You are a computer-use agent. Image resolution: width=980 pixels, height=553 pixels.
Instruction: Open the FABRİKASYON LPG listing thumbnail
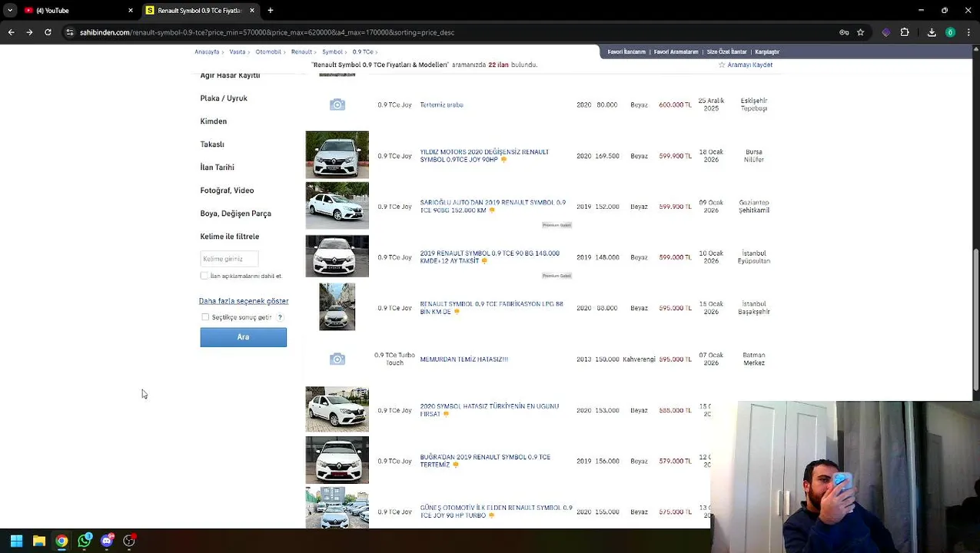click(x=337, y=306)
